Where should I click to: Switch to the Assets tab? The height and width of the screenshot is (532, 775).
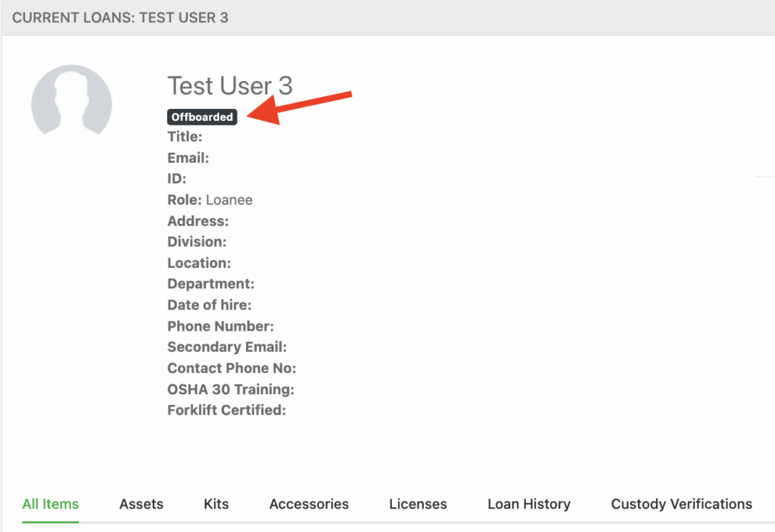point(142,504)
